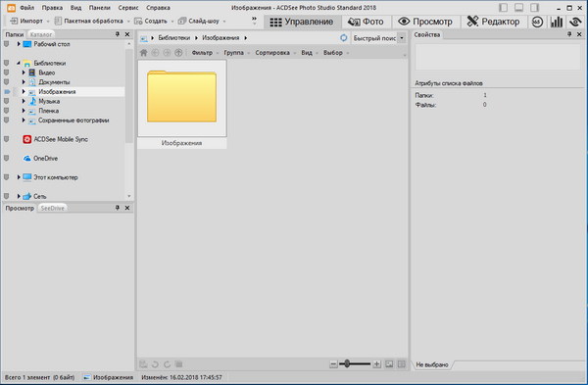Click the thumbnail size slider handle
This screenshot has height=385, width=588.
[x=347, y=363]
